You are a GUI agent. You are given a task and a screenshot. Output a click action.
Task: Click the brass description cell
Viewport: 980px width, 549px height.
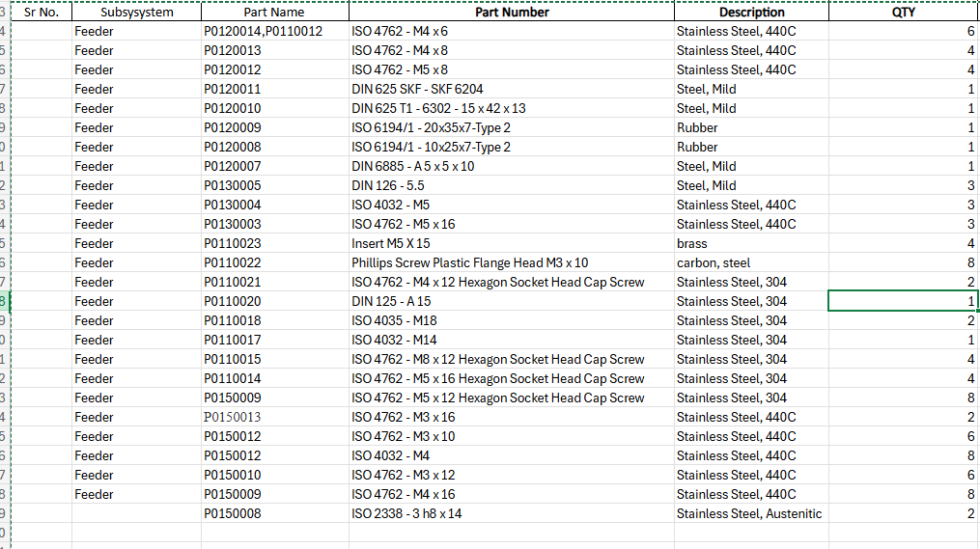click(692, 243)
